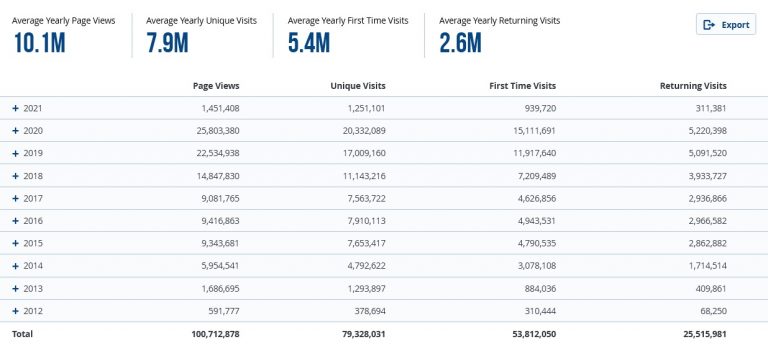Expand the 2017 row
This screenshot has width=768, height=362.
point(15,198)
